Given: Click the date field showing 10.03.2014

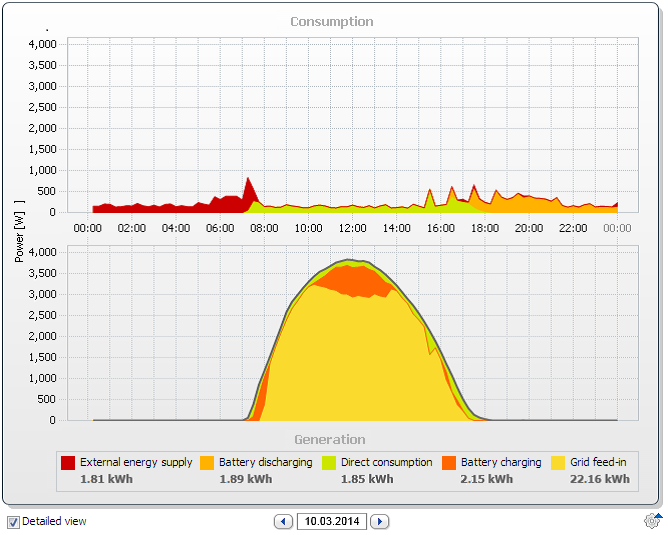Looking at the screenshot, I should [332, 521].
